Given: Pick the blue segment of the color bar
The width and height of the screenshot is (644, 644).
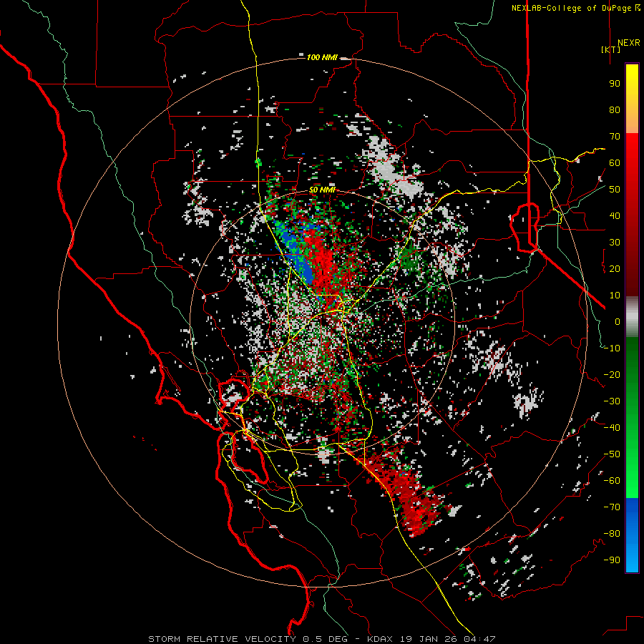Looking at the screenshot, I should tap(632, 535).
